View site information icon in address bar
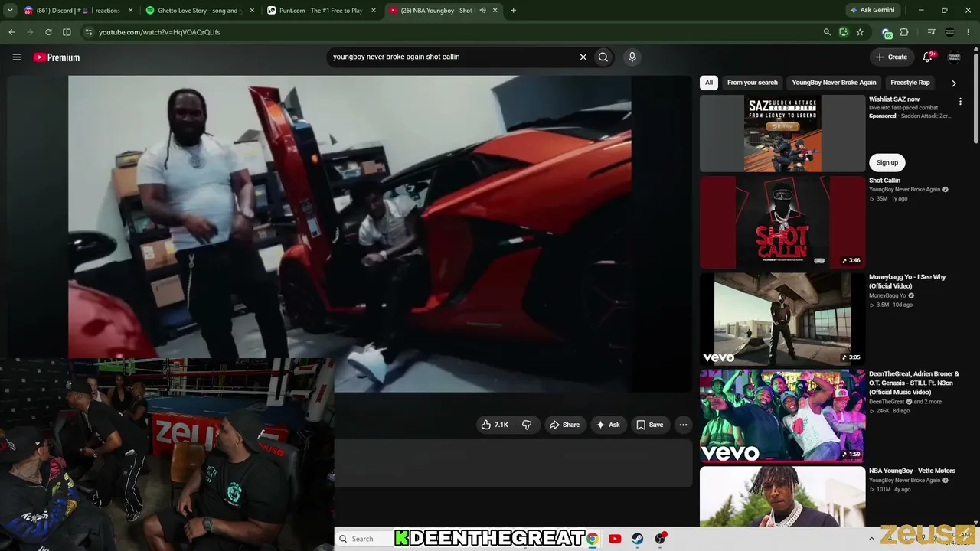This screenshot has height=551, width=980. (89, 32)
